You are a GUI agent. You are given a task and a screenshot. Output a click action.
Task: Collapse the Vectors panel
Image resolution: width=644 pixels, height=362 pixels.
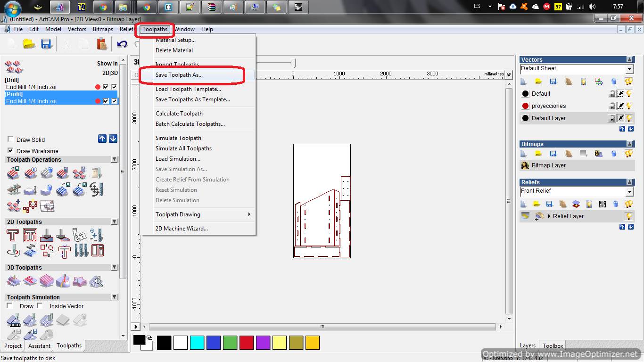pos(630,60)
